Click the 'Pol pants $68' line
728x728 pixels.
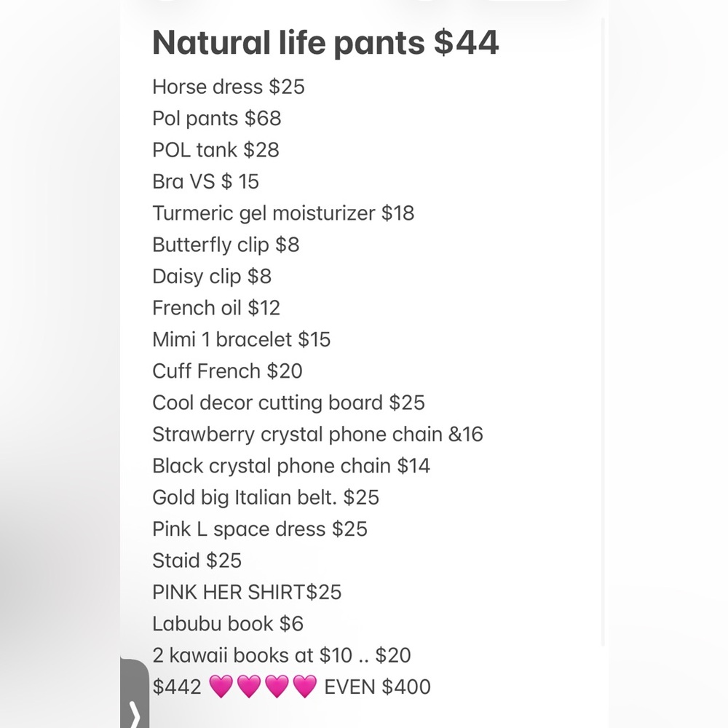pos(216,119)
